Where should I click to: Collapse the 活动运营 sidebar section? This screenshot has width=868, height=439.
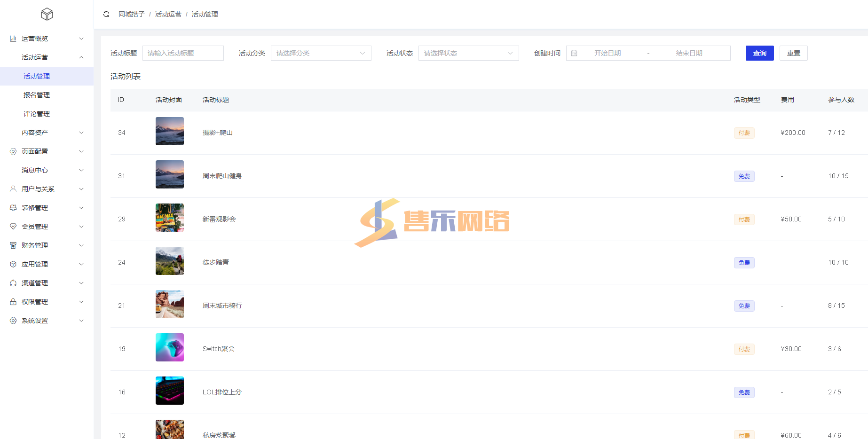point(81,57)
